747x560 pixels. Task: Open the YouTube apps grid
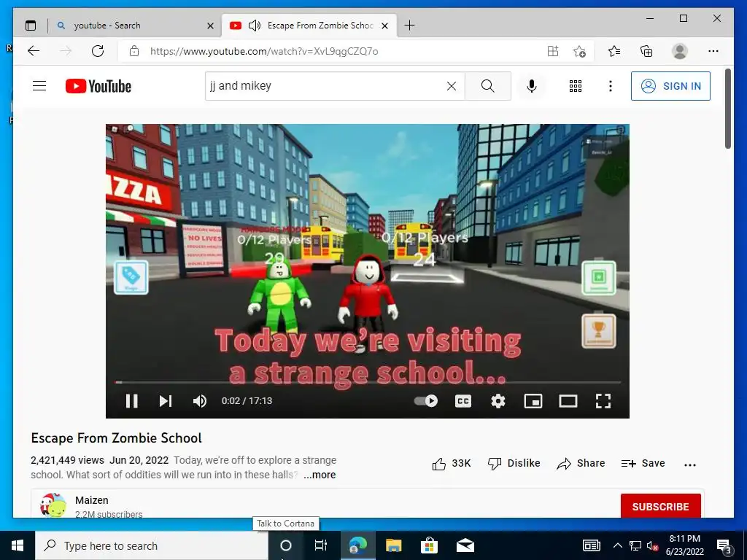coord(576,86)
